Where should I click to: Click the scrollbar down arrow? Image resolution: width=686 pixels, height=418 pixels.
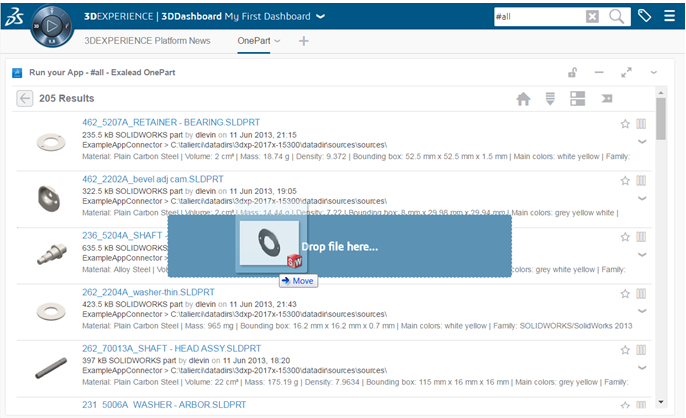tap(661, 402)
